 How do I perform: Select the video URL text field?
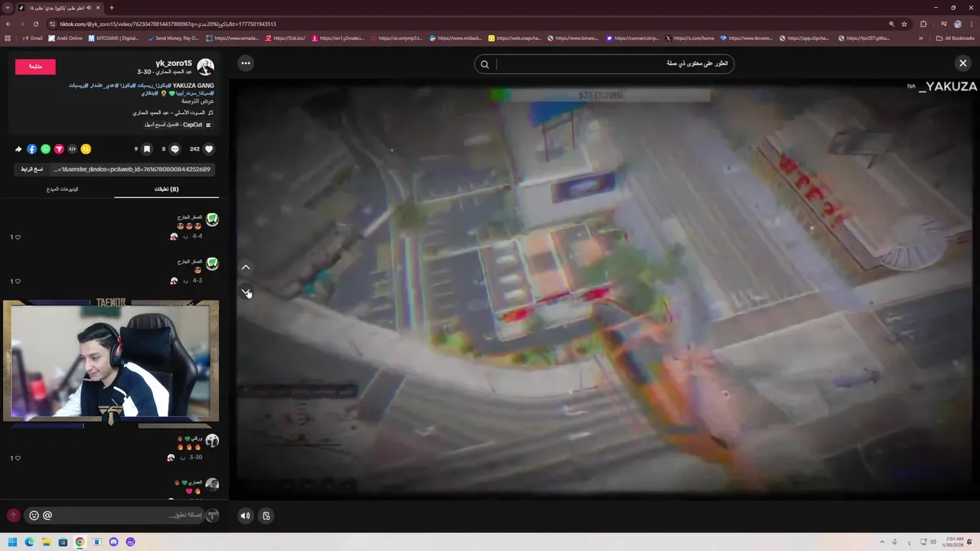[x=132, y=169]
